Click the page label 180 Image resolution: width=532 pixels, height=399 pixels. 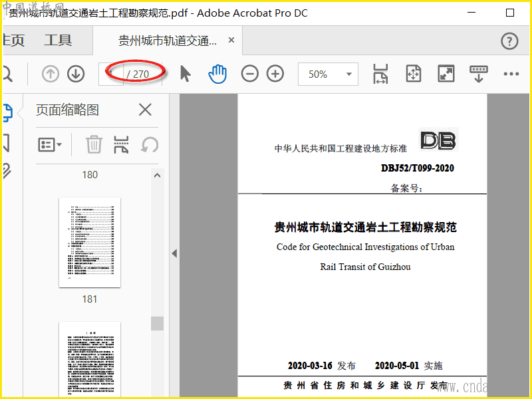pyautogui.click(x=90, y=175)
